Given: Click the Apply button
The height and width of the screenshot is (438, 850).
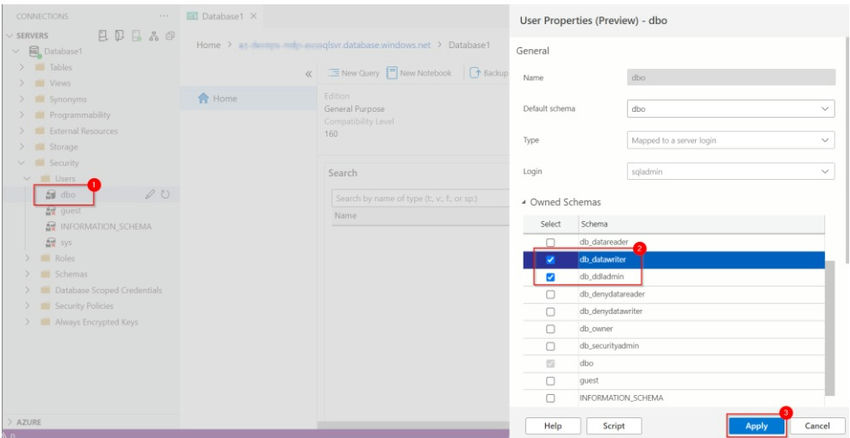Looking at the screenshot, I should click(x=756, y=426).
